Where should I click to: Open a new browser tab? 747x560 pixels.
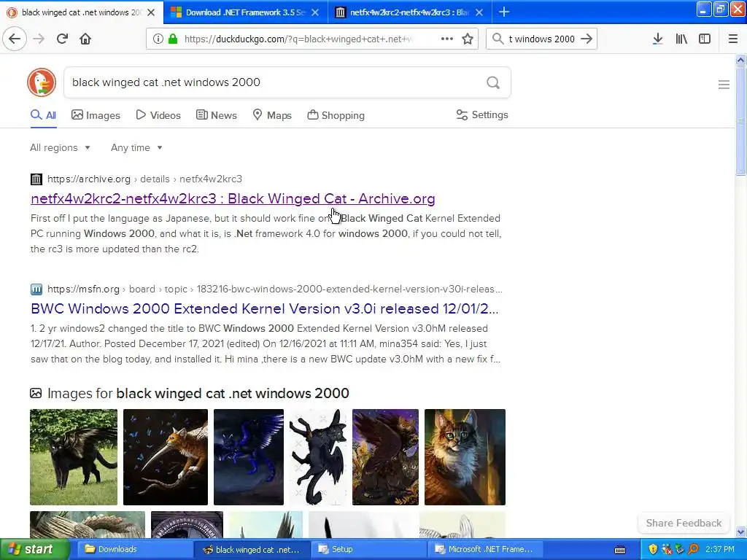coord(504,12)
